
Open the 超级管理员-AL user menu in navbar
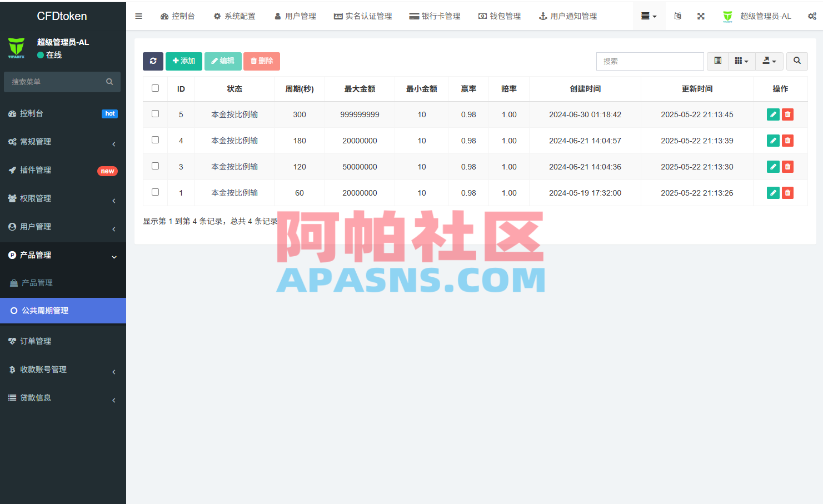(757, 16)
